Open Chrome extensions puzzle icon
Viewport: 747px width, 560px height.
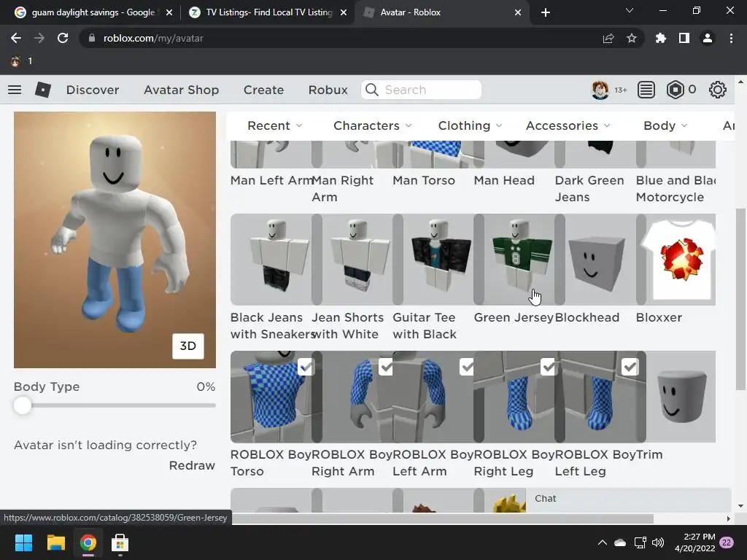(x=661, y=38)
